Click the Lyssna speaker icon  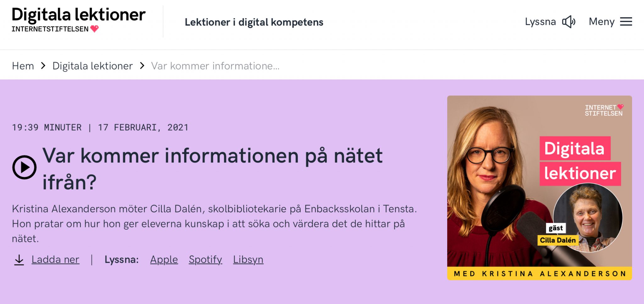click(569, 22)
